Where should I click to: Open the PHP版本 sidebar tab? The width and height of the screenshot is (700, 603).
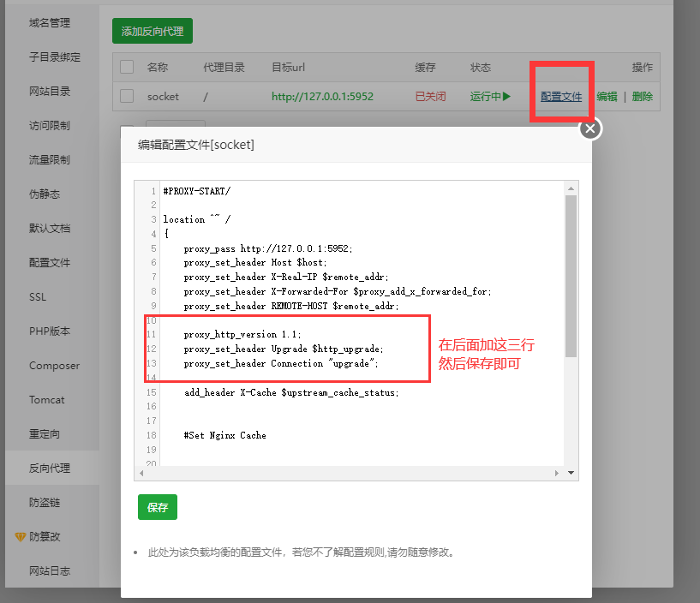(x=50, y=331)
